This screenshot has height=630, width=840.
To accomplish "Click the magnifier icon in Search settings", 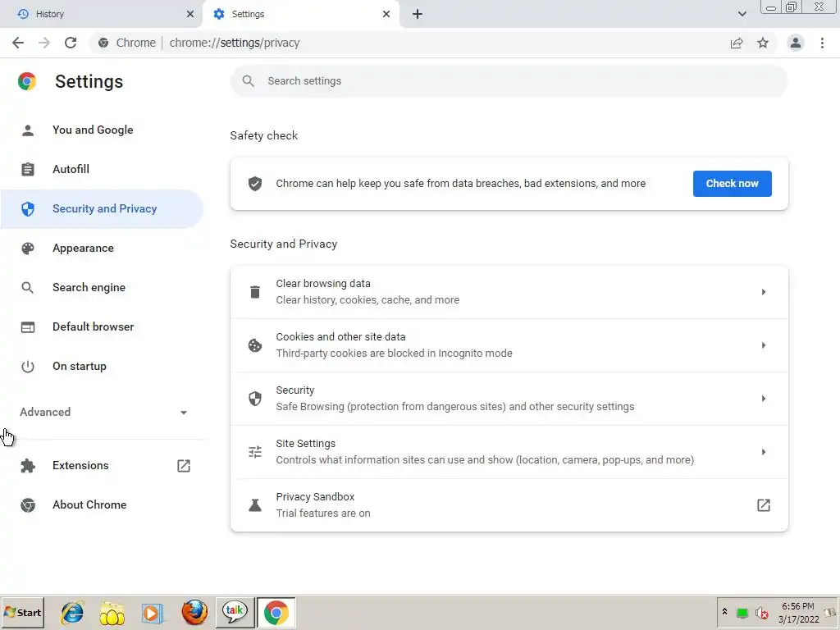I will [248, 81].
